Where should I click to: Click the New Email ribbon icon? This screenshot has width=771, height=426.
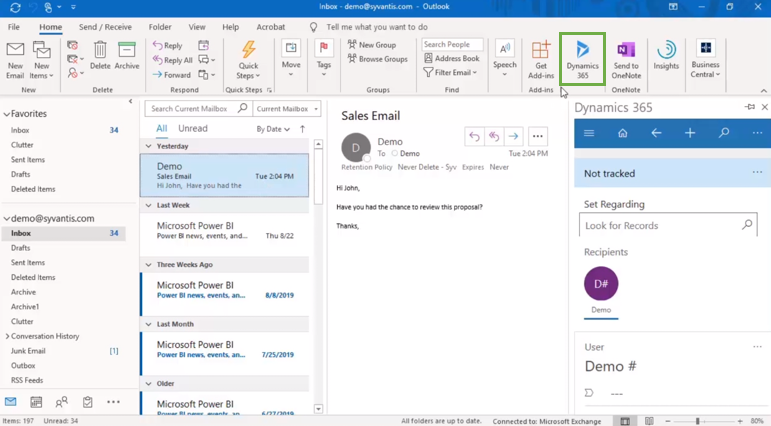tap(15, 60)
